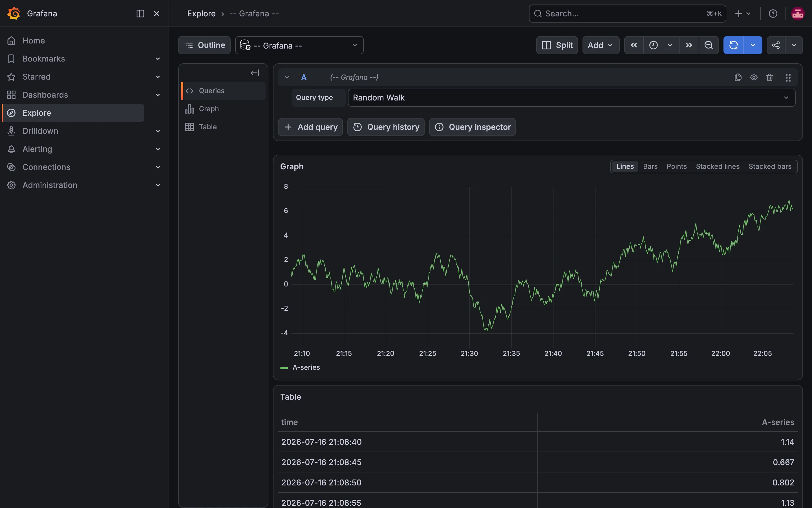This screenshot has width=812, height=508.
Task: Click cell 2026-07-16 21:08:45
Action: tap(408, 462)
